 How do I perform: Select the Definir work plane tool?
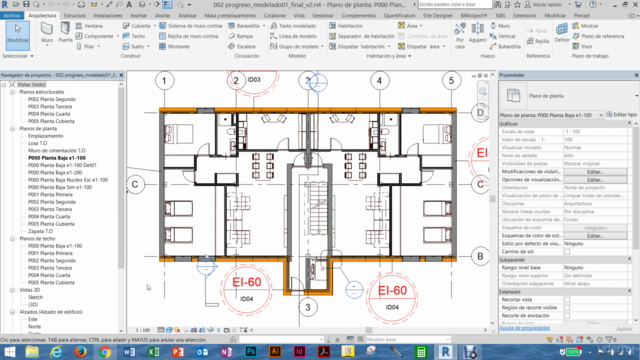pos(562,33)
